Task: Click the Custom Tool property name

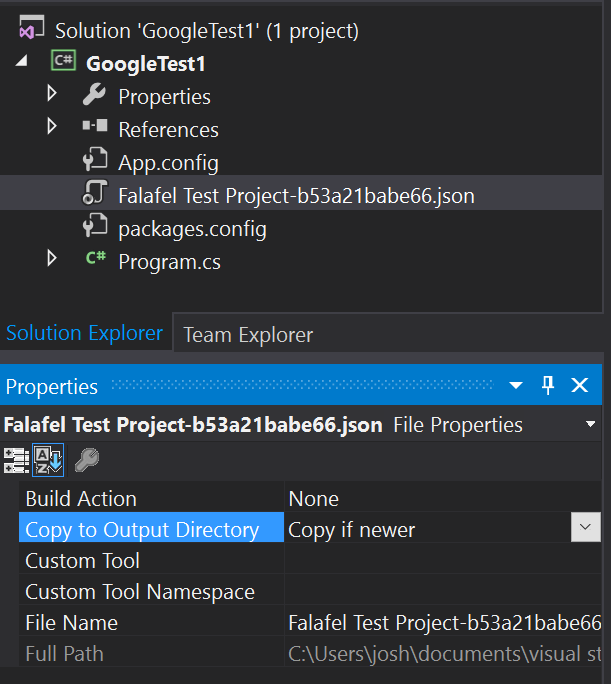Action: pos(82,561)
